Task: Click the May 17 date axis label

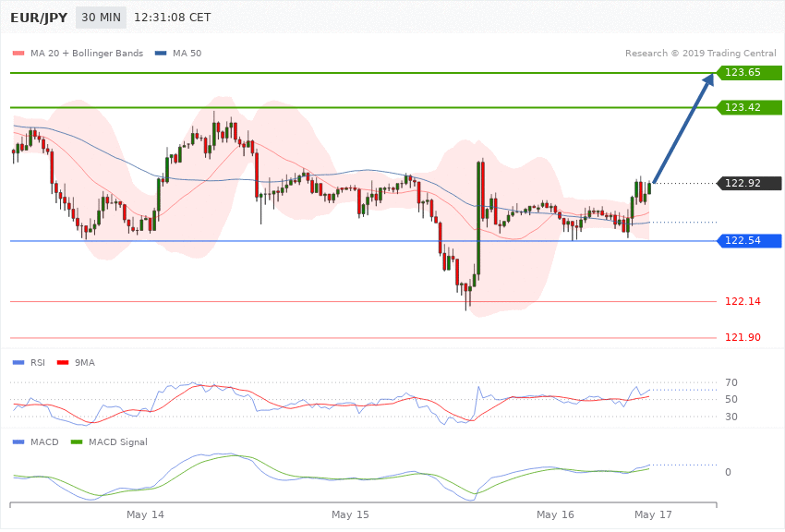Action: pos(653,514)
